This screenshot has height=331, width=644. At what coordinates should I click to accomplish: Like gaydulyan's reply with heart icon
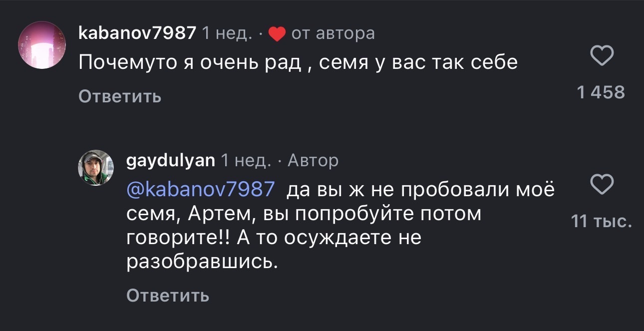click(602, 184)
